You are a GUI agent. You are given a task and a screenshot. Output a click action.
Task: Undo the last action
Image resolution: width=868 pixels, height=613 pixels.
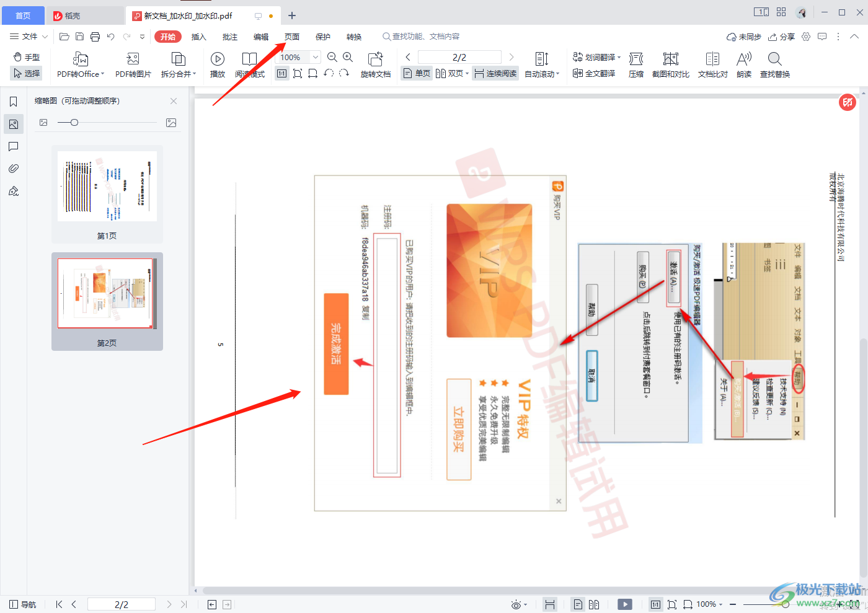click(110, 37)
